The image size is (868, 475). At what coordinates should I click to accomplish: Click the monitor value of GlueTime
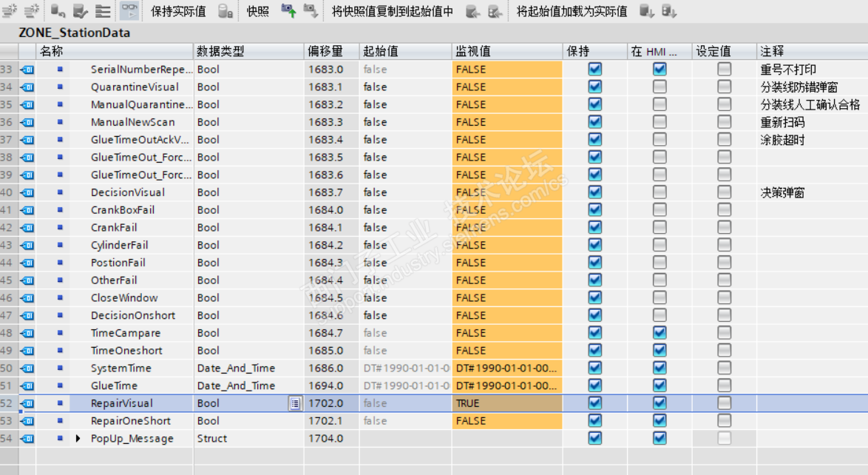tap(506, 385)
